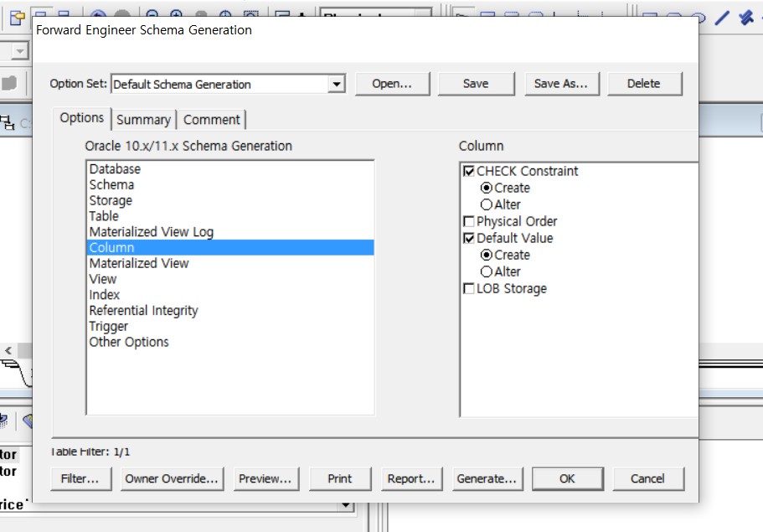Click Generate... to build the schema

[487, 479]
